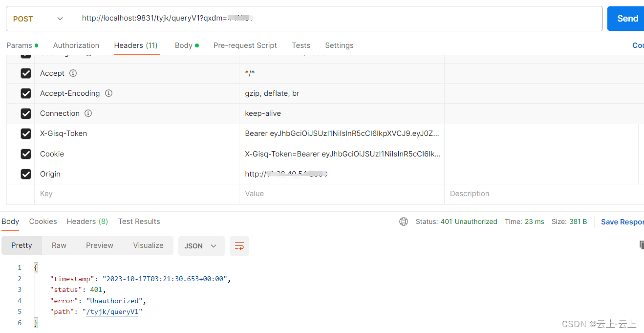
Task: Disable the X-Gisq-Token header
Action: click(26, 133)
